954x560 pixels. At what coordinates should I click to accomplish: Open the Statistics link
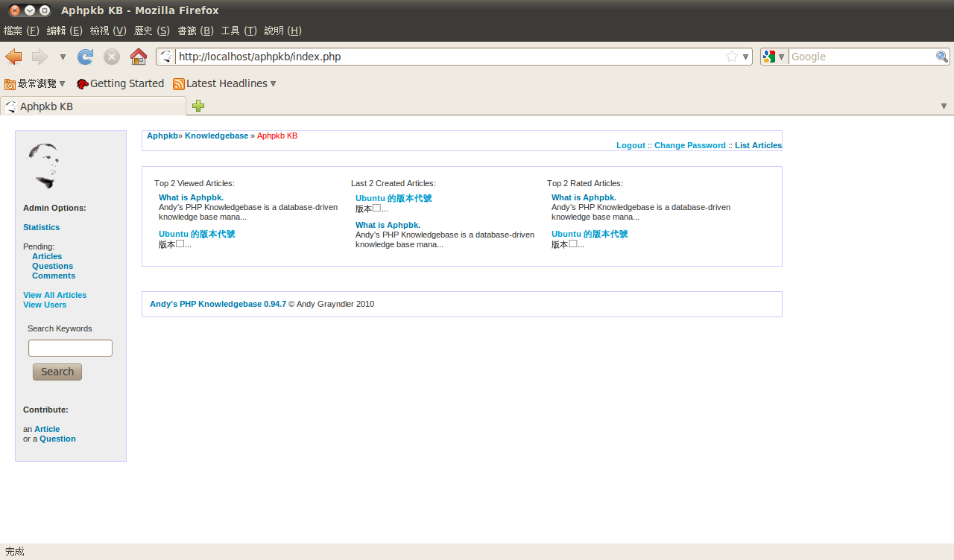point(41,227)
